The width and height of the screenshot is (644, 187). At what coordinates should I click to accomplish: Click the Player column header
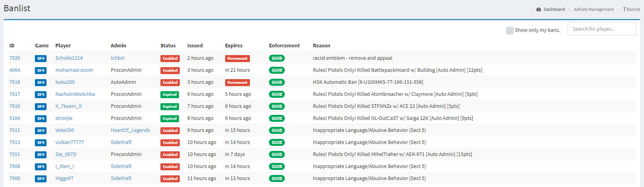pos(63,46)
